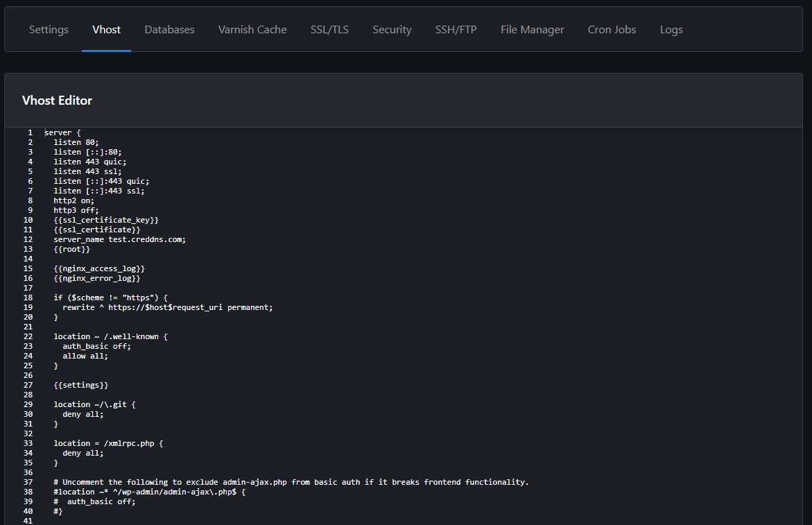Click the '#}' comment line
This screenshot has width=812, height=525.
tap(58, 512)
